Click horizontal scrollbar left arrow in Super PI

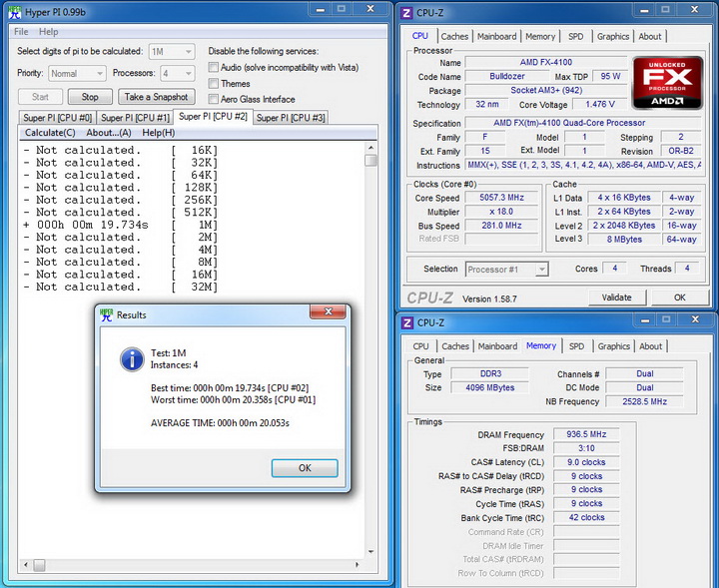[x=26, y=565]
